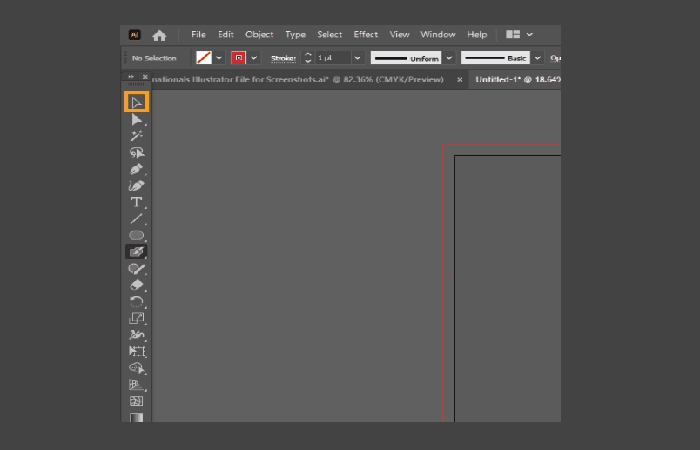Close the Screenshots.ai document tab

[x=459, y=80]
